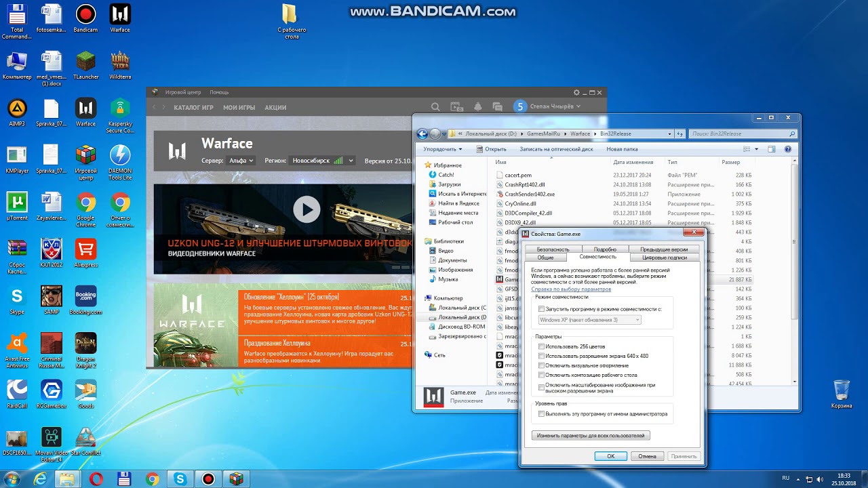
Task: Open the Star Conflict desktop shortcut
Action: (85, 441)
